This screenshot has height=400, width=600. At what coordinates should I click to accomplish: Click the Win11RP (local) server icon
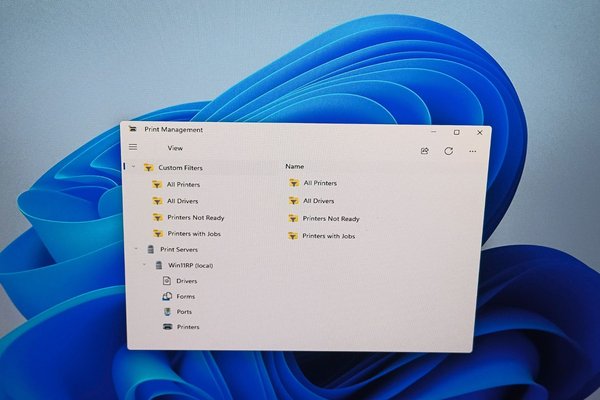pos(159,265)
